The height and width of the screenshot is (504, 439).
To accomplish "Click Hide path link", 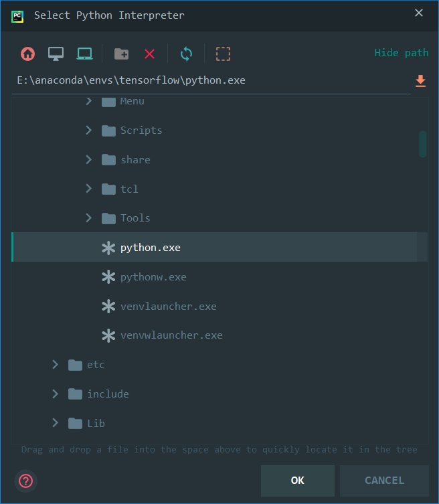I will (402, 52).
